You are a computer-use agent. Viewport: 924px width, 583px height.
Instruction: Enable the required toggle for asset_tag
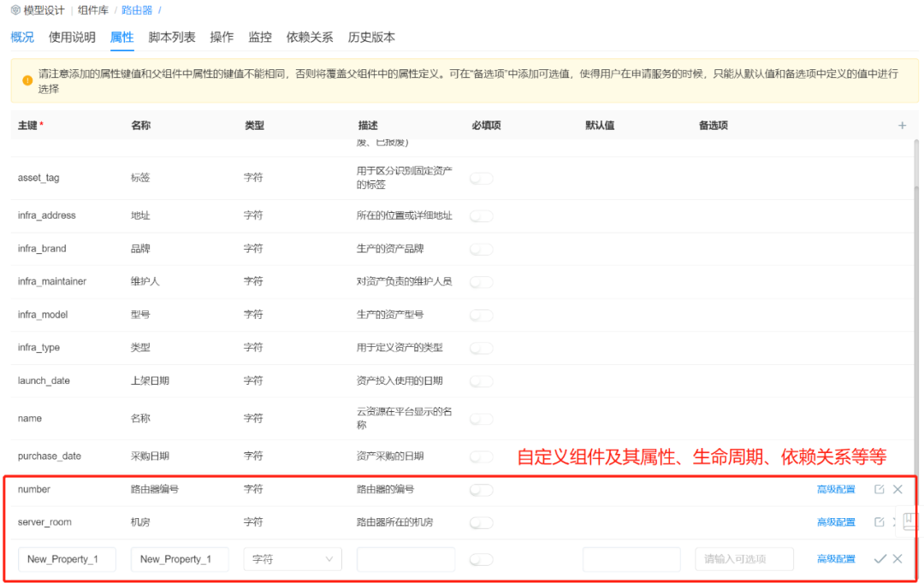[x=481, y=178]
